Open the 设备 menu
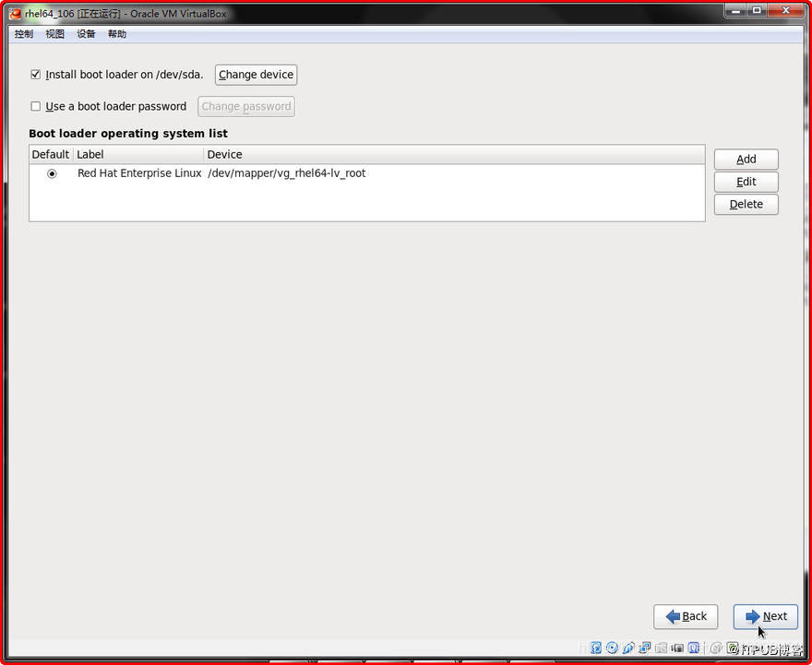This screenshot has height=665, width=812. tap(86, 33)
